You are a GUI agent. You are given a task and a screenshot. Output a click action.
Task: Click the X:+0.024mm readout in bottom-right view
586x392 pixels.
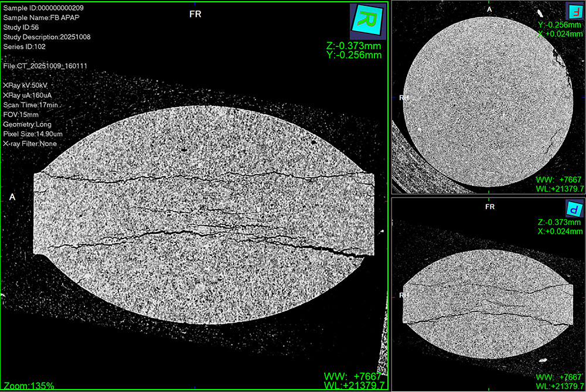[x=560, y=231]
